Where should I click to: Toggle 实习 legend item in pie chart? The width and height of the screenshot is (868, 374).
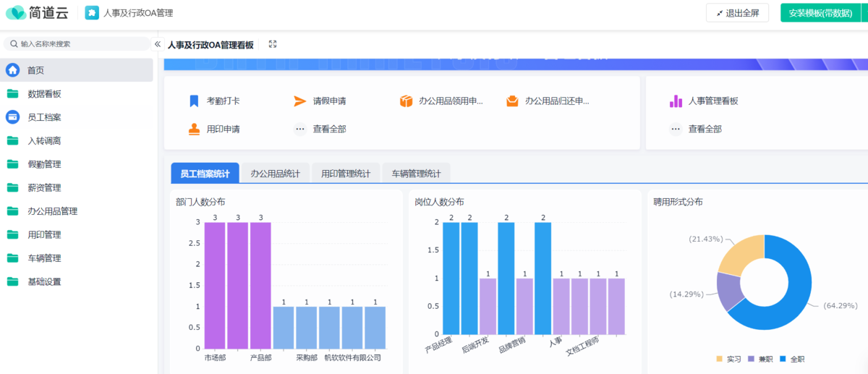tap(728, 359)
